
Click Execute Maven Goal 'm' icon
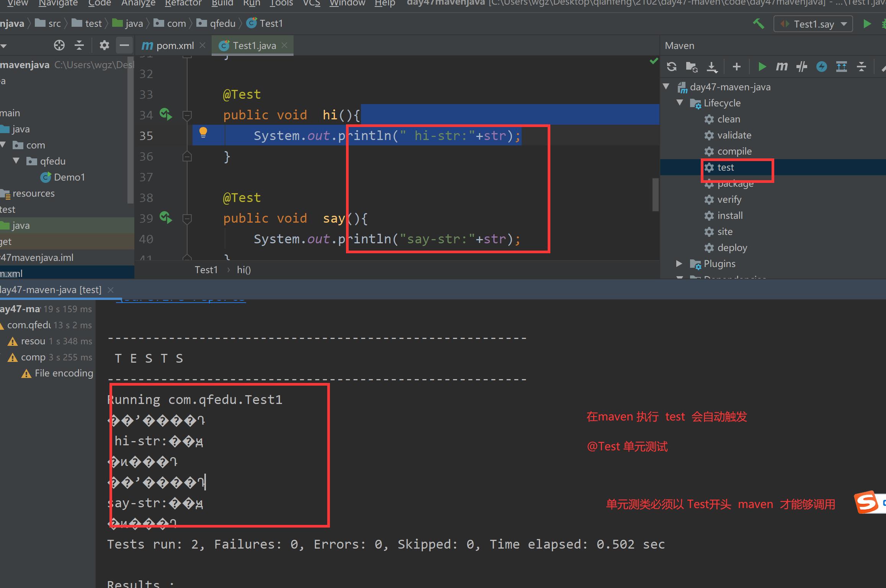782,67
